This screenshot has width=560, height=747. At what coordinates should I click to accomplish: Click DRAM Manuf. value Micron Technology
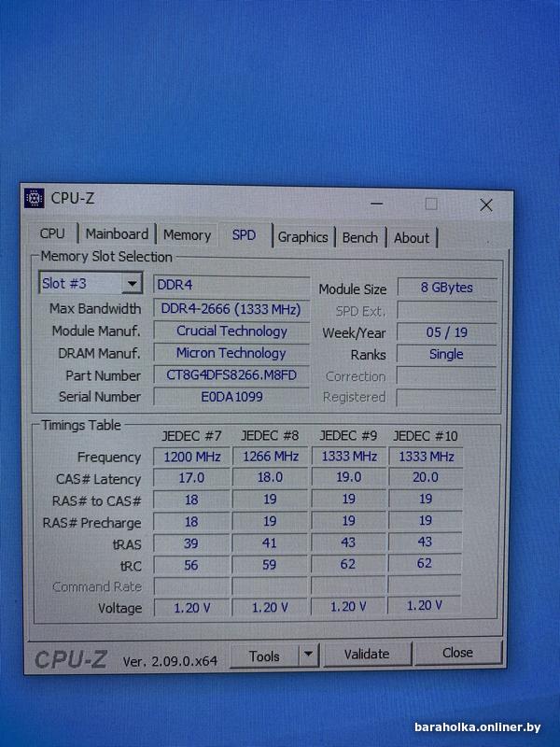click(x=231, y=353)
